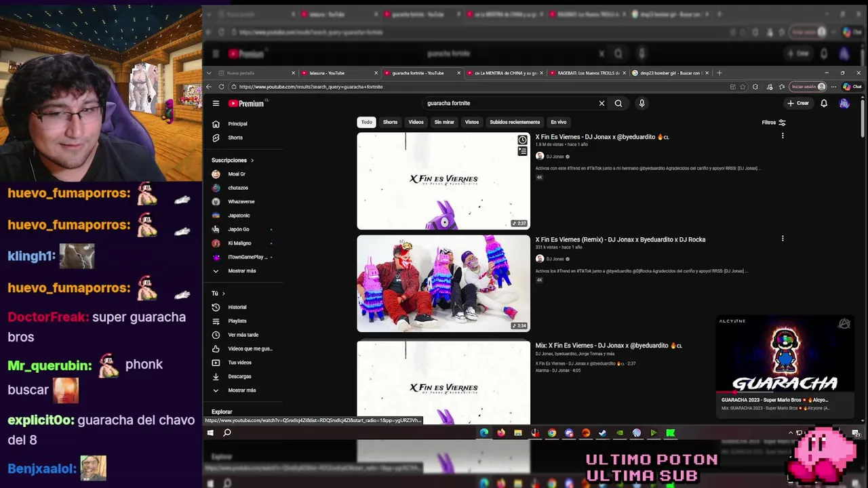Open File Explorer from the taskbar

point(518,433)
